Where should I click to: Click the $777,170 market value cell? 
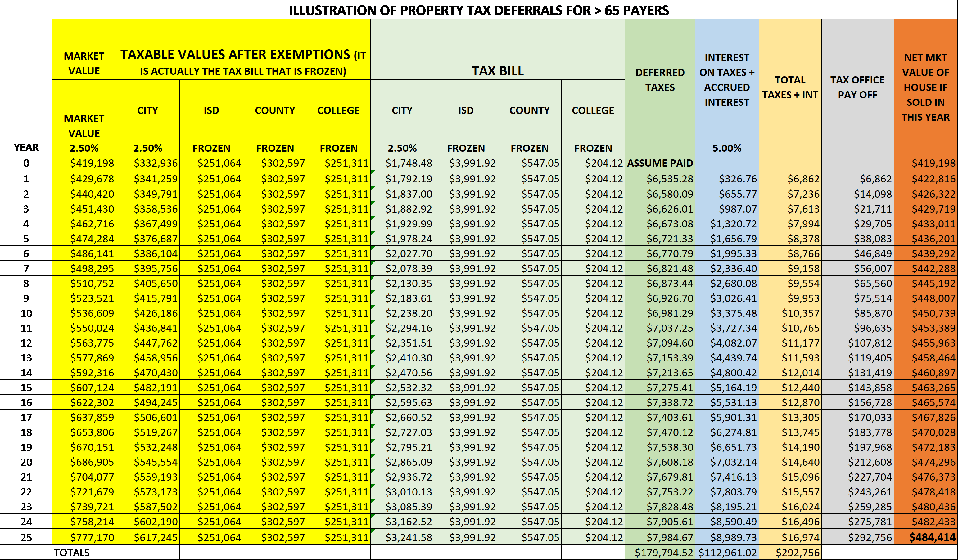(x=92, y=537)
